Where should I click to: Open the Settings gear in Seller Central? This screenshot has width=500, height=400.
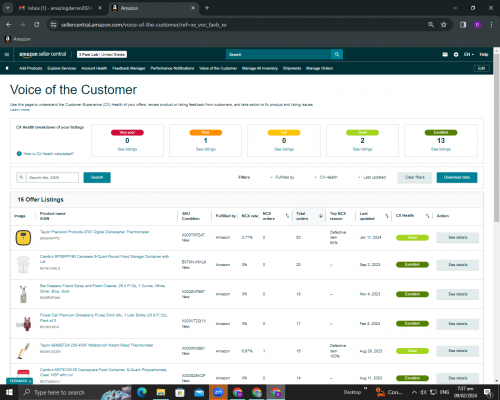click(x=456, y=54)
